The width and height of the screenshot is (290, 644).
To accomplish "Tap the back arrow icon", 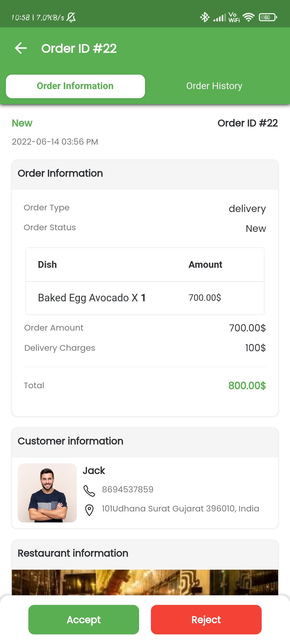I will pyautogui.click(x=21, y=48).
